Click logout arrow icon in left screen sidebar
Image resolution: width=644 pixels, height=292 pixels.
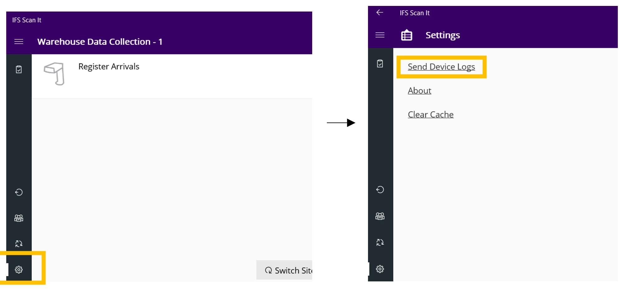[x=19, y=192]
